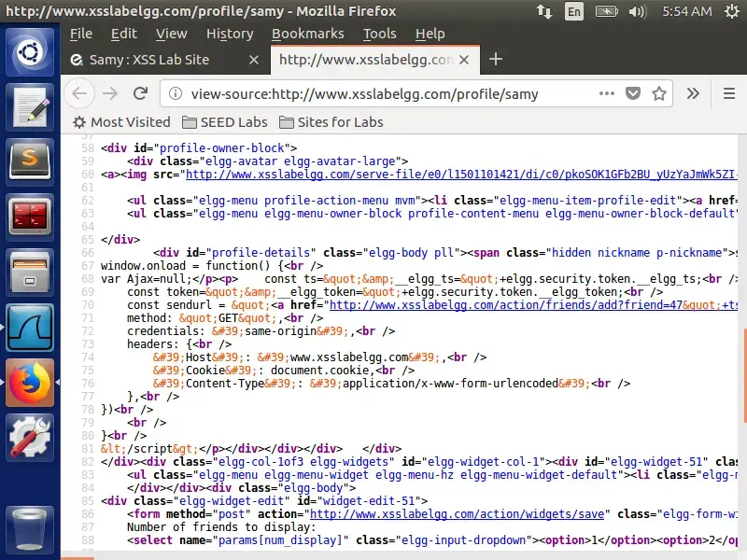Viewport: 747px width, 560px height.
Task: Open the battery status indicator
Action: (x=606, y=11)
